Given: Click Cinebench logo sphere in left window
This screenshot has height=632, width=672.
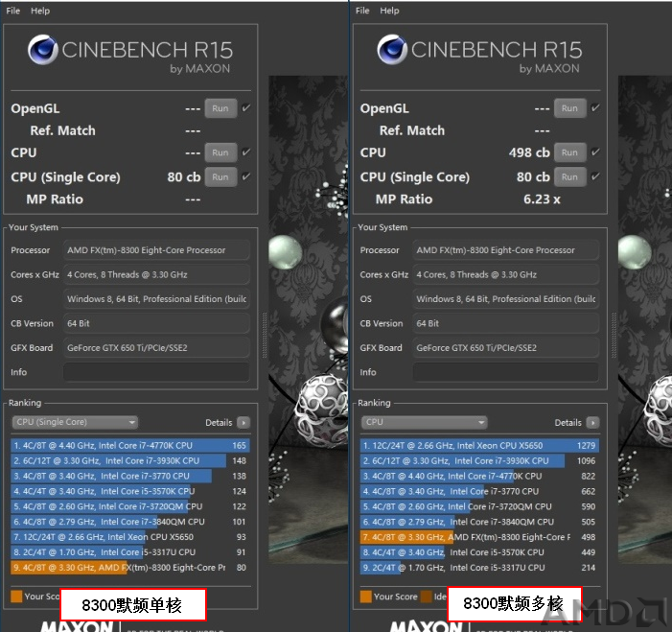Looking at the screenshot, I should (x=43, y=50).
